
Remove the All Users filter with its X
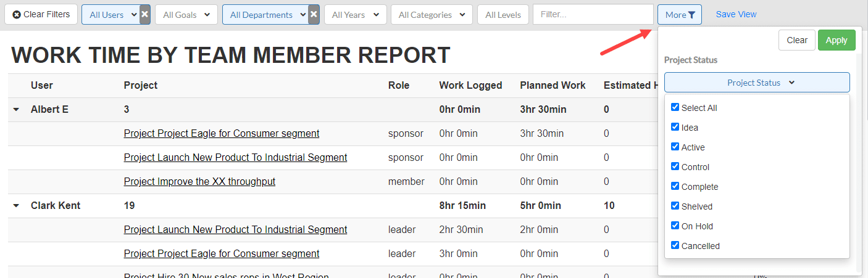[144, 15]
